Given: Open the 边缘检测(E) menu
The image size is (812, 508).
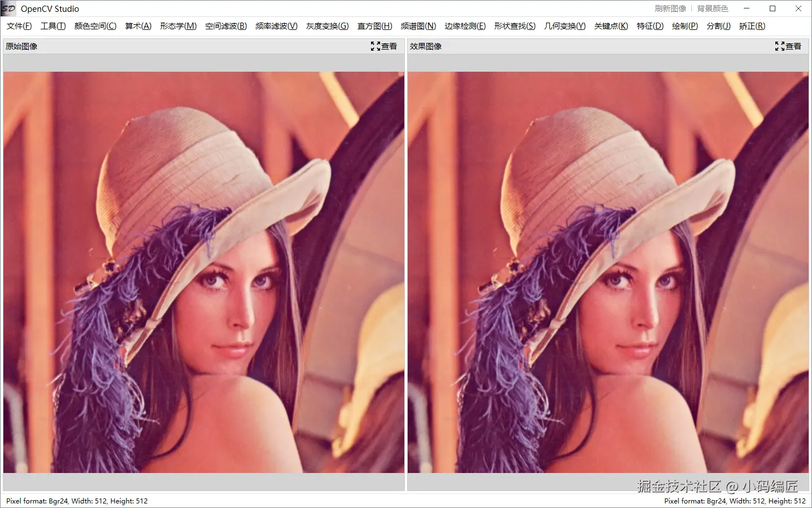Looking at the screenshot, I should coord(465,26).
